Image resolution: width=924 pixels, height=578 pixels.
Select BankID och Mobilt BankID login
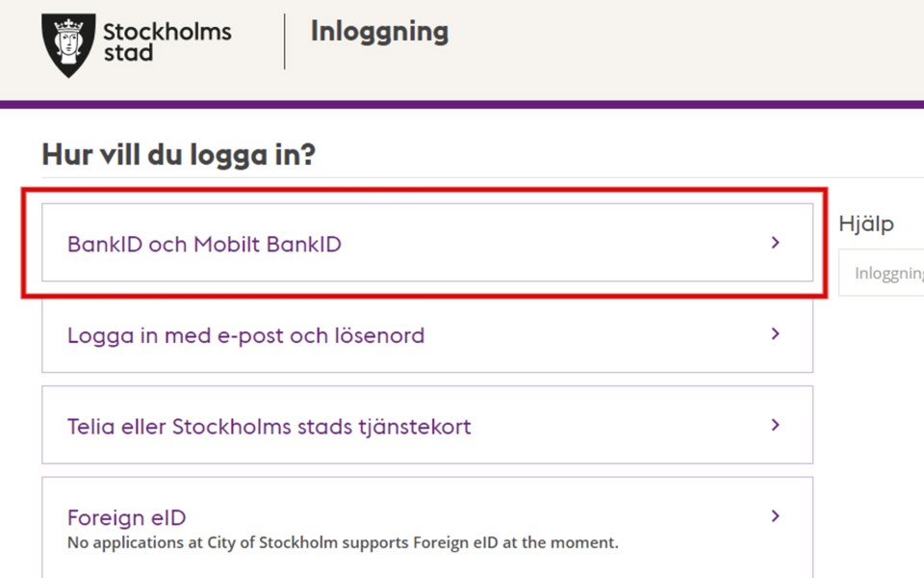pyautogui.click(x=204, y=245)
